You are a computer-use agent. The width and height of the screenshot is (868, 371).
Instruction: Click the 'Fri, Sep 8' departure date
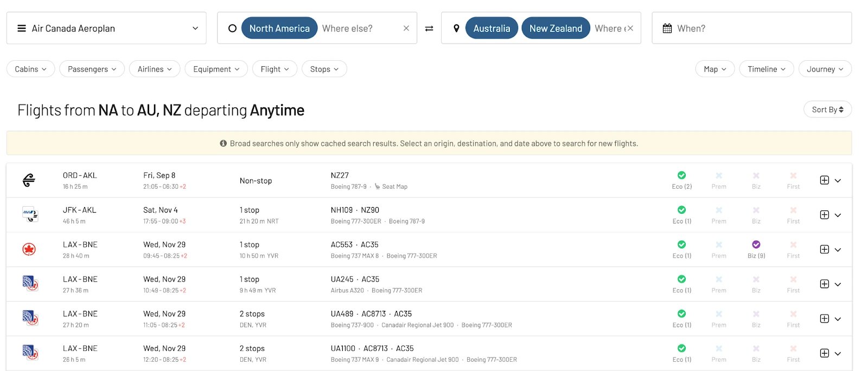pos(159,175)
